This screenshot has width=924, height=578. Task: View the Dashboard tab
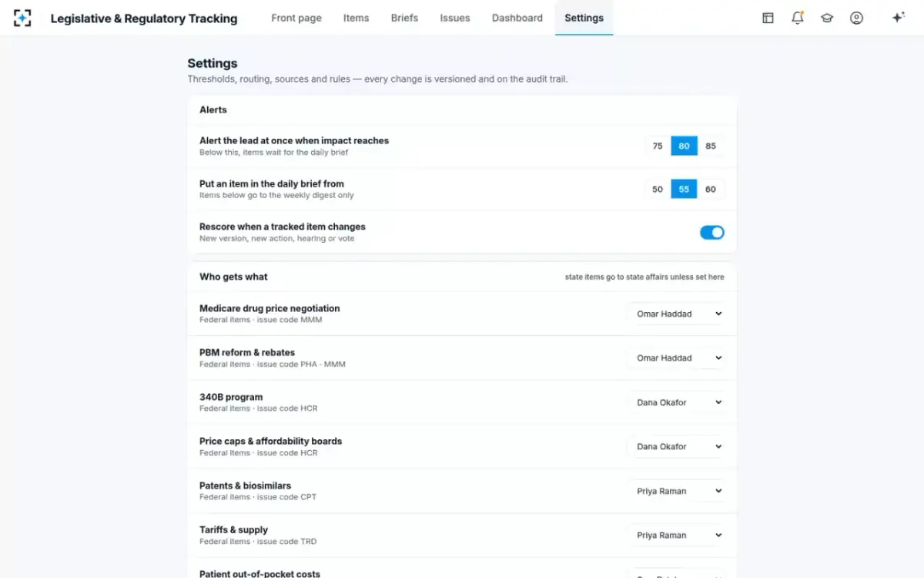517,18
